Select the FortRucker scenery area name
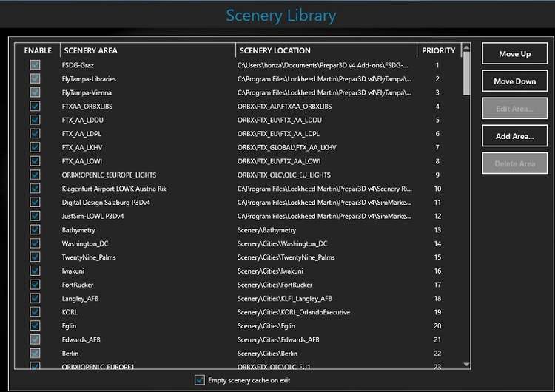The height and width of the screenshot is (392, 555). [x=78, y=285]
